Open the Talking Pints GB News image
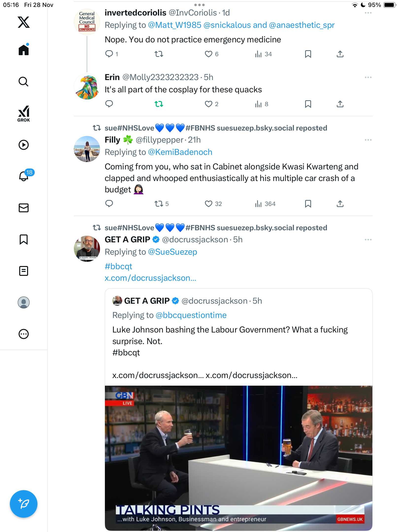 [238, 458]
